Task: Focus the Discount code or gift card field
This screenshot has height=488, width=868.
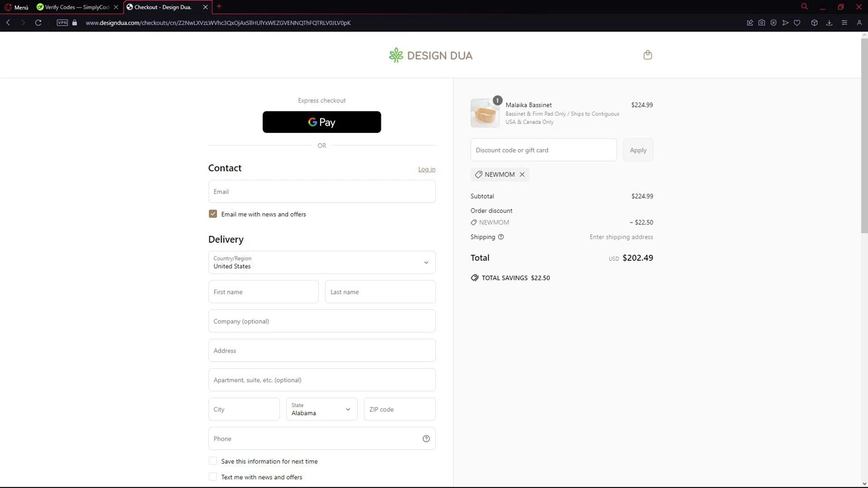Action: (x=543, y=150)
